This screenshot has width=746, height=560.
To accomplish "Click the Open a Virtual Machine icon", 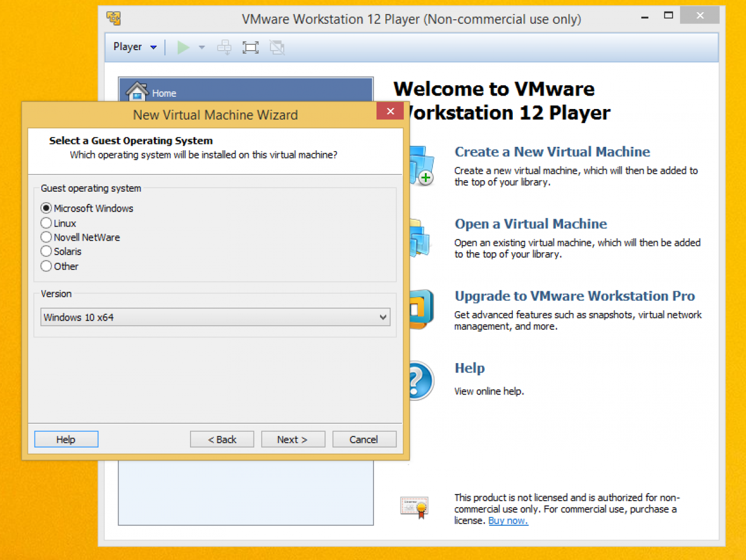I will [420, 238].
